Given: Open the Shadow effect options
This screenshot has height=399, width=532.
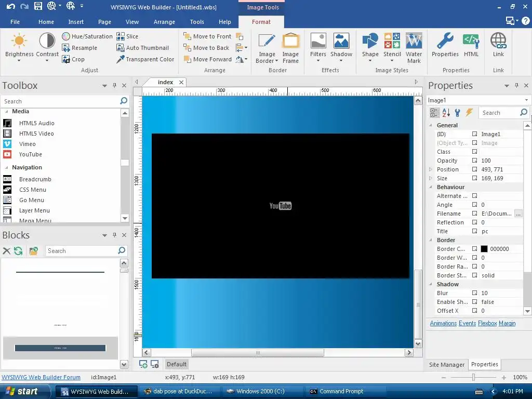Looking at the screenshot, I should pos(341,47).
